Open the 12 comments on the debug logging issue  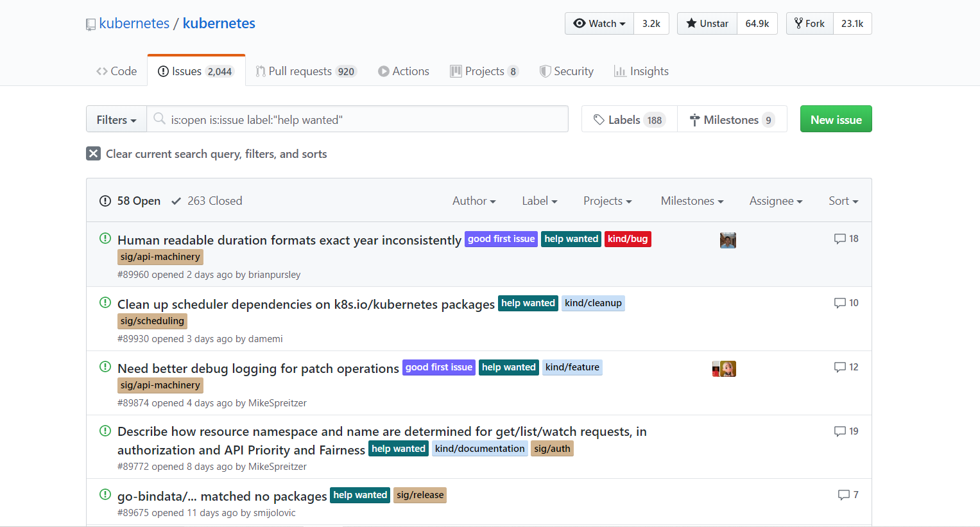click(x=846, y=367)
